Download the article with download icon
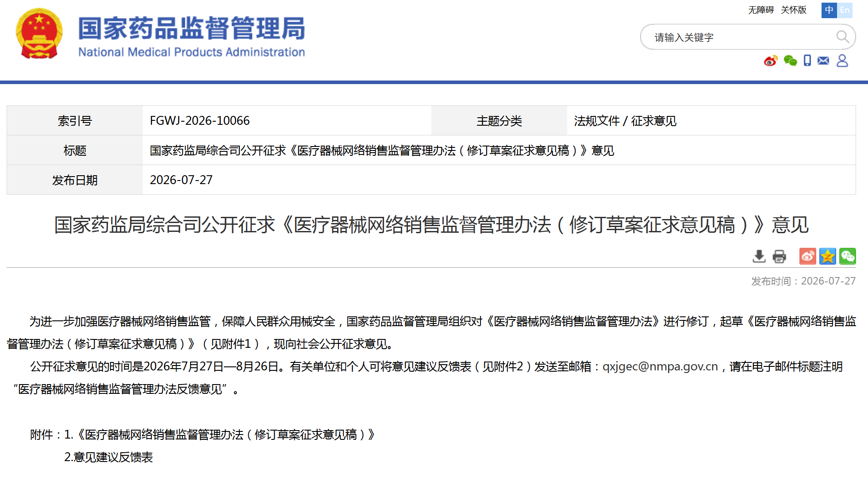Viewport: 868px width, 485px height. click(x=759, y=256)
